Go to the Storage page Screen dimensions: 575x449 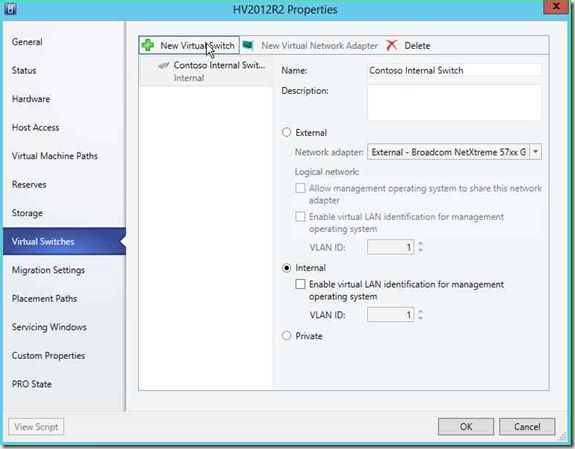pos(27,213)
